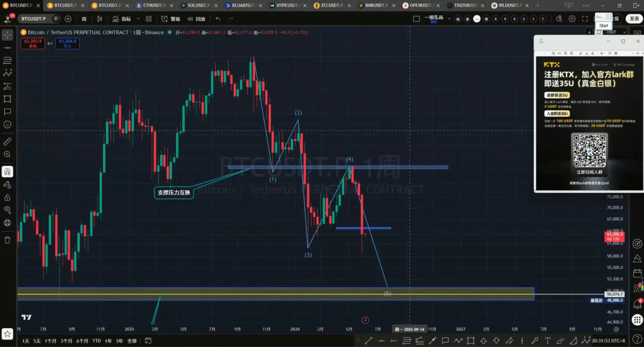644x347 pixels.
Task: Open the chart layout selector square icon
Action: click(x=416, y=19)
